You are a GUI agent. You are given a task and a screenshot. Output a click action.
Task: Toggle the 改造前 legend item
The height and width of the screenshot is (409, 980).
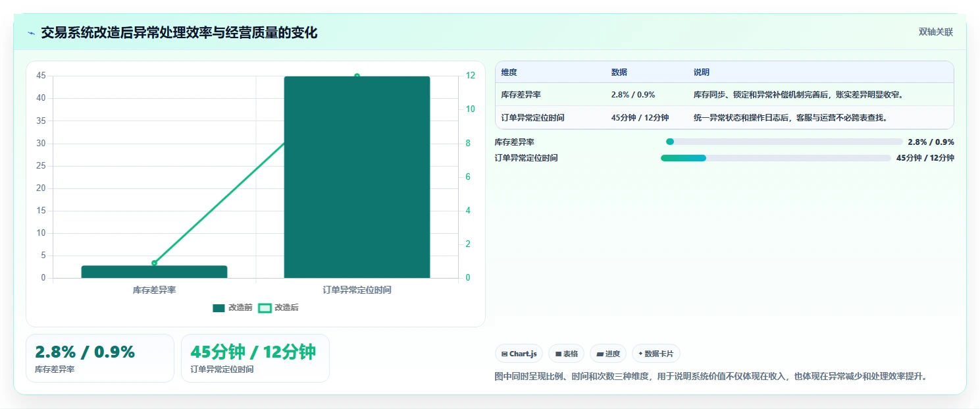(x=233, y=308)
